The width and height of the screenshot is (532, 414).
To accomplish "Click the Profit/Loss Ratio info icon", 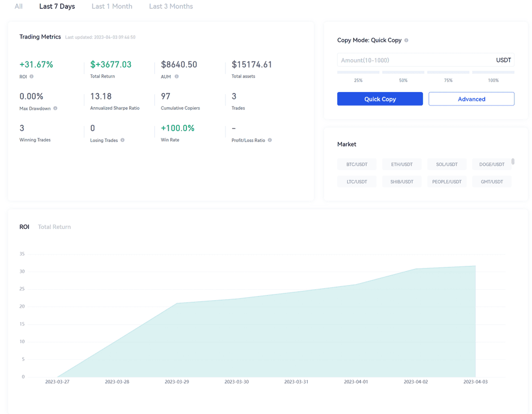I will [270, 140].
